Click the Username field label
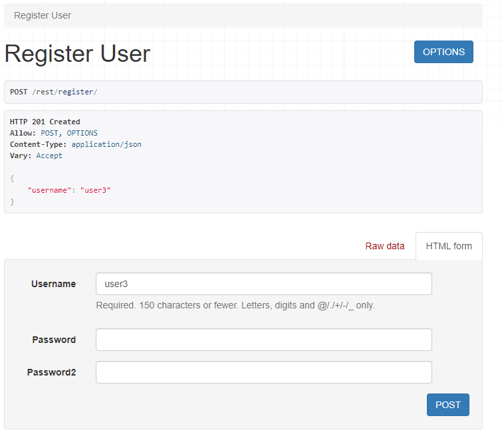This screenshot has height=440, width=504. coord(54,284)
